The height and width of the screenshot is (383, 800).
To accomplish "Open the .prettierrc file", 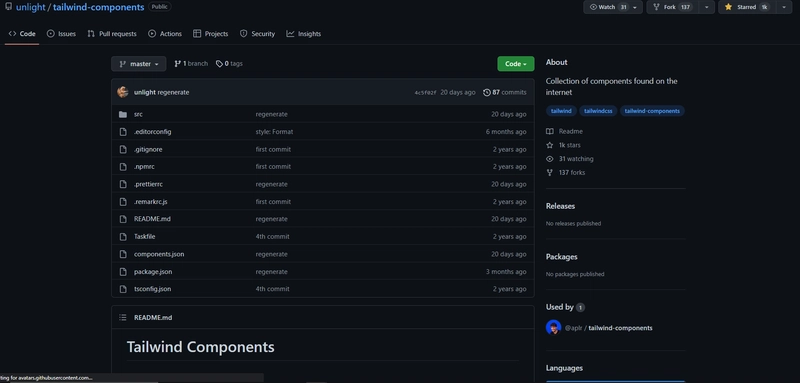I will tap(148, 184).
